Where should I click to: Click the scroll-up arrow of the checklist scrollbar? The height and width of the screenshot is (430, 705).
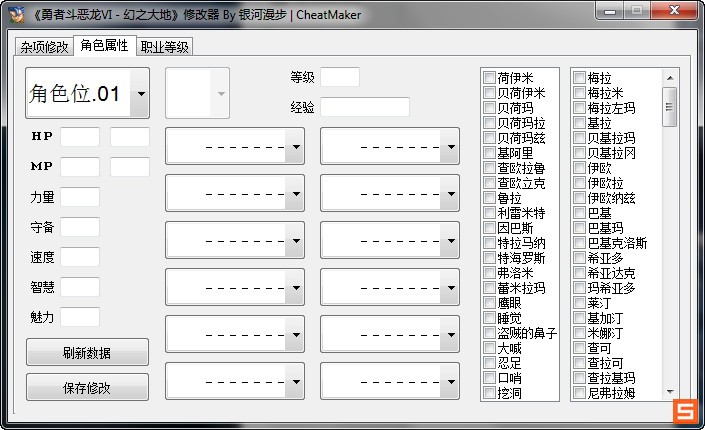pyautogui.click(x=670, y=77)
